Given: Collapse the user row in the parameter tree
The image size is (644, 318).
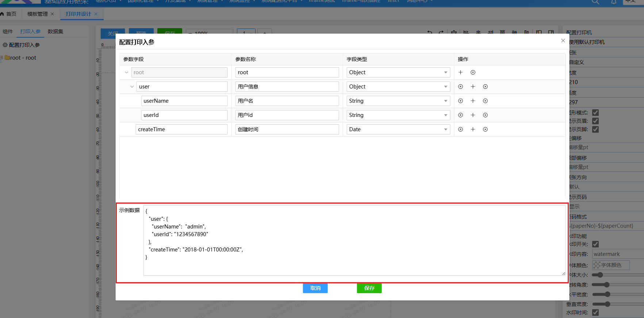Looking at the screenshot, I should coord(132,87).
